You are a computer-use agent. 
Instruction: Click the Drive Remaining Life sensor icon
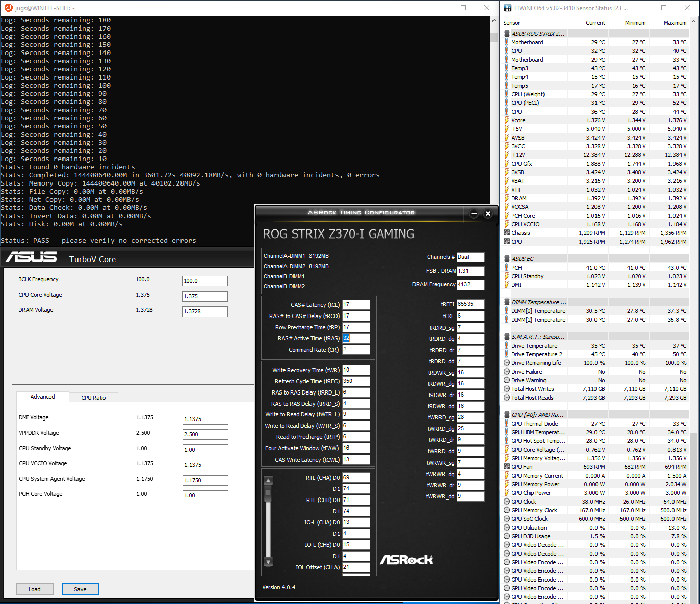[507, 363]
